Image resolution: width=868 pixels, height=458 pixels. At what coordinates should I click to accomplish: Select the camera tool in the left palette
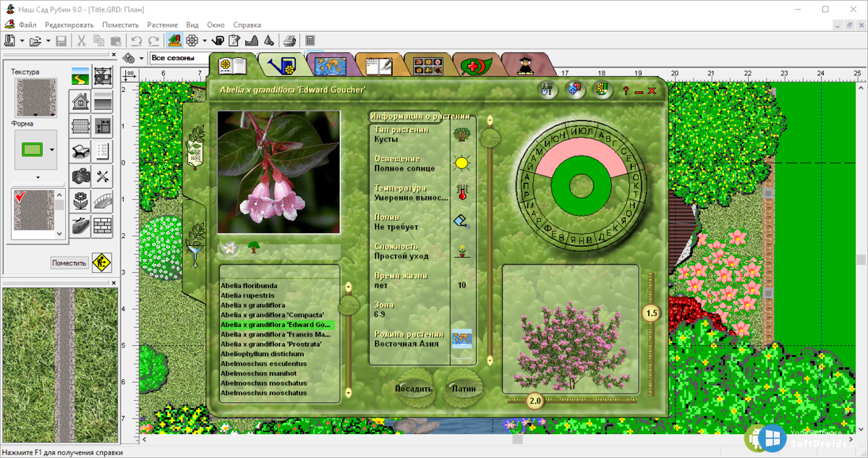[80, 176]
